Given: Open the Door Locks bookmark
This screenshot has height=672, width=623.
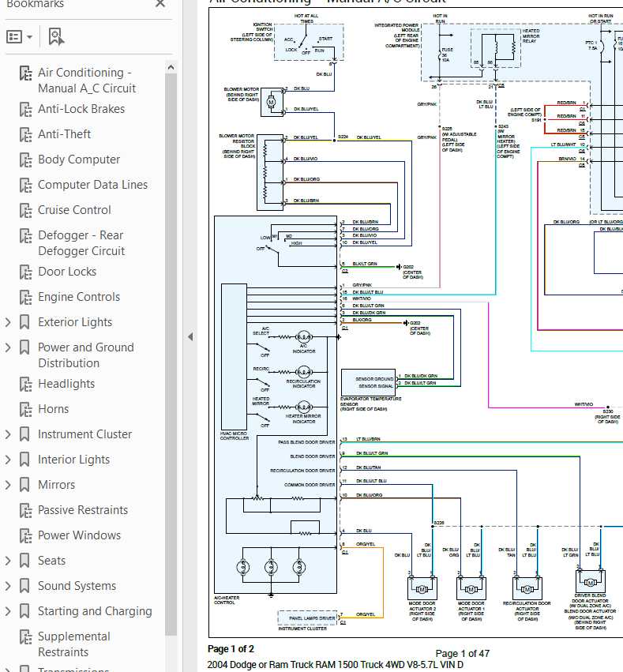Looking at the screenshot, I should (67, 272).
